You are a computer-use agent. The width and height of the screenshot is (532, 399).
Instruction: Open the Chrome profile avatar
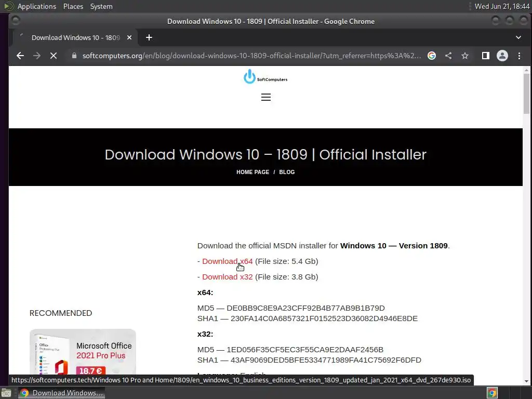click(502, 56)
